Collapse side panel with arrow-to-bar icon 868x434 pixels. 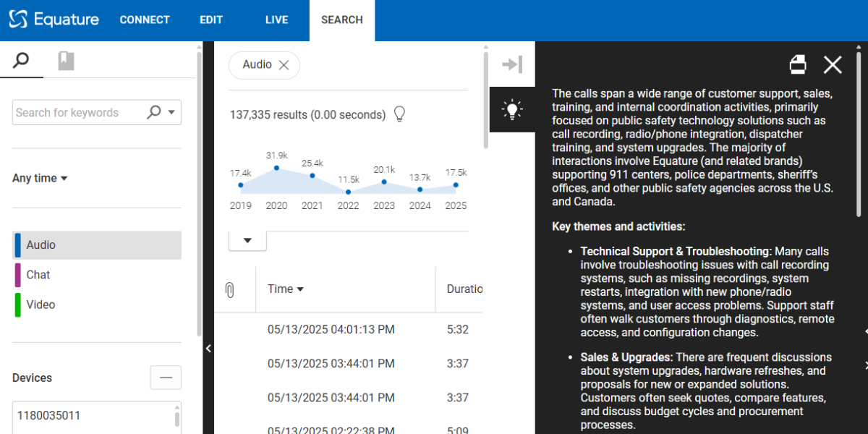coord(512,64)
